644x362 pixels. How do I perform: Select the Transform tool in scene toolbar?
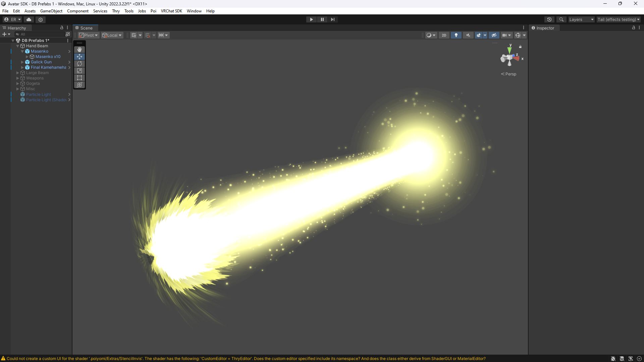(79, 85)
